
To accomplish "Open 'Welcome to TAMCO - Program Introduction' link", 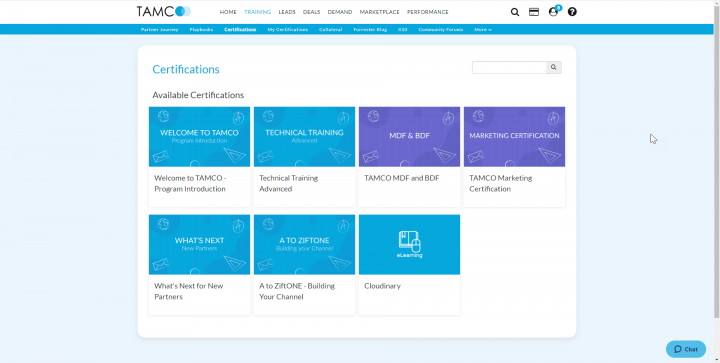I will (190, 183).
